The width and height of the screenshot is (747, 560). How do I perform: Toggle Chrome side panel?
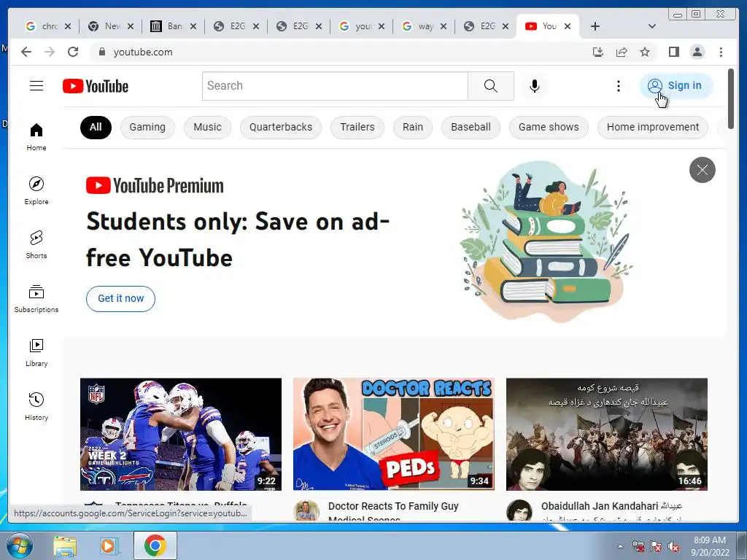tap(673, 52)
